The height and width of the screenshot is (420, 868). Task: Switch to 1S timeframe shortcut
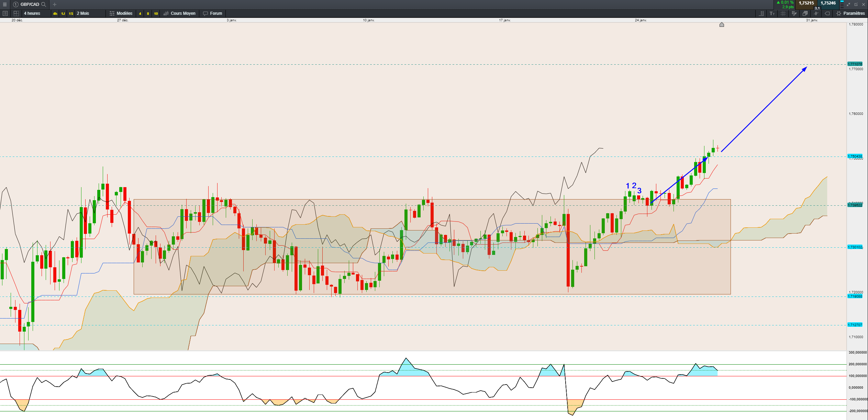[71, 14]
